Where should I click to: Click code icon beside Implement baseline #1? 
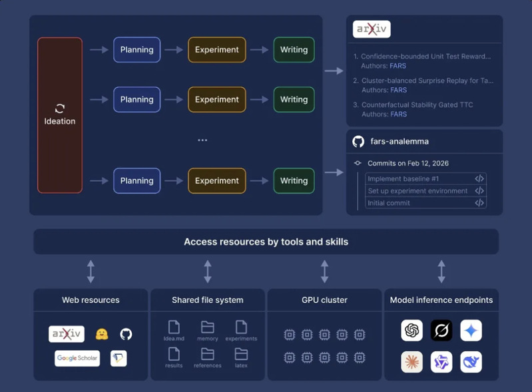(479, 178)
